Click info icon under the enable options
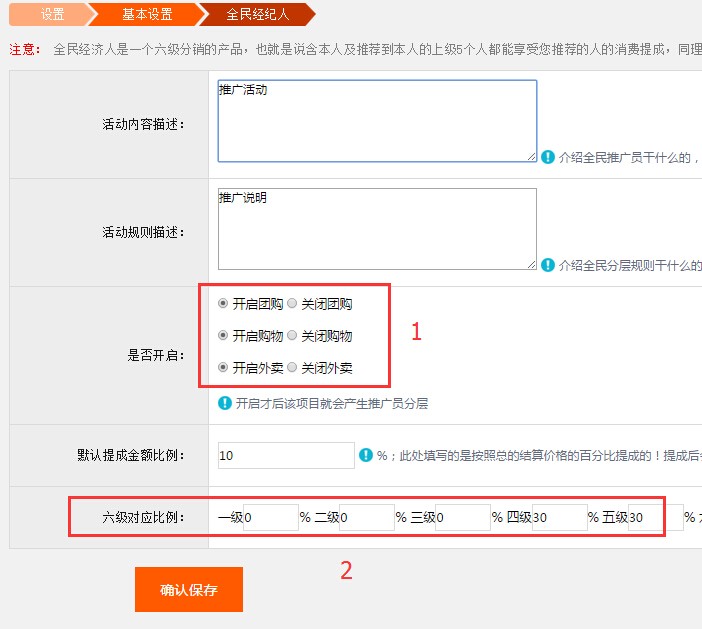Screen dimensions: 702x629 pos(226,403)
